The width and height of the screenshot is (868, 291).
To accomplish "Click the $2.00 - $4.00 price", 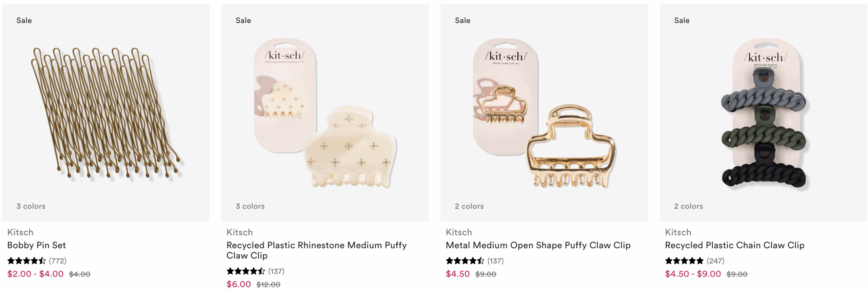I will [35, 274].
